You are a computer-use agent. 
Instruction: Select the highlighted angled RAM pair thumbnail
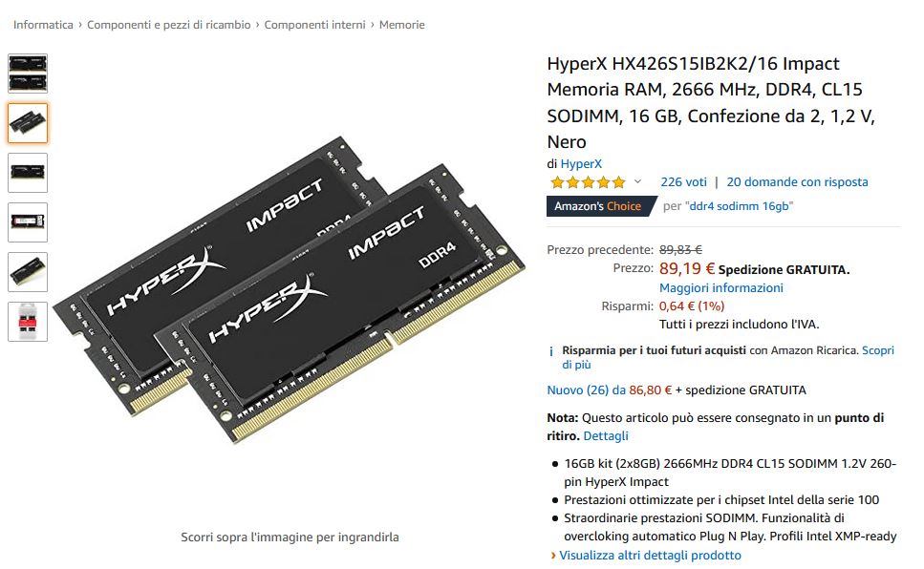coord(28,123)
